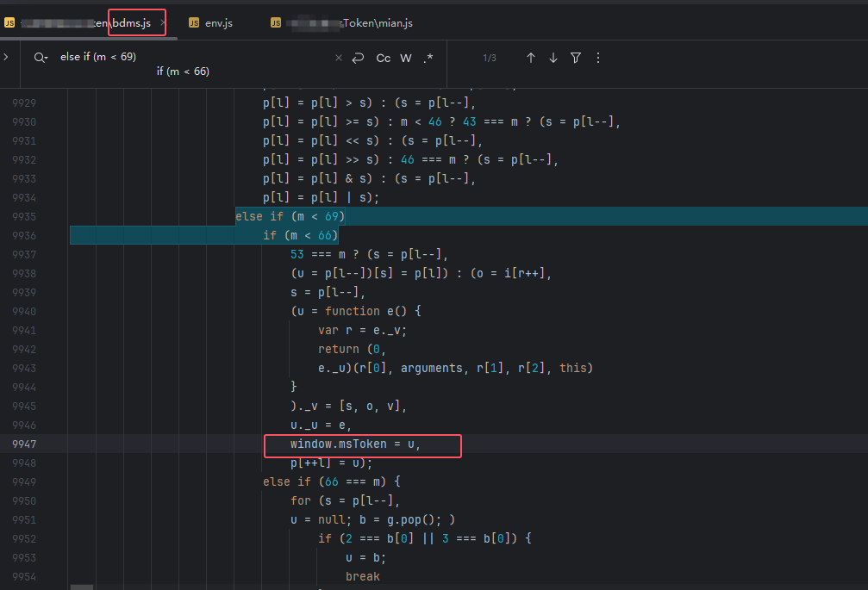Clear the search field text
Image resolution: width=868 pixels, height=590 pixels.
coord(339,58)
